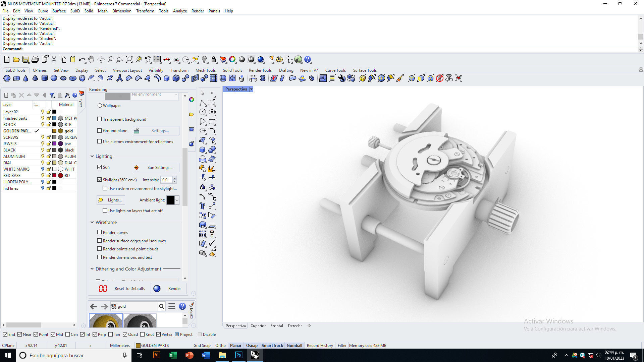The width and height of the screenshot is (644, 362).
Task: Select the Pan hand tool
Action: (x=91, y=60)
